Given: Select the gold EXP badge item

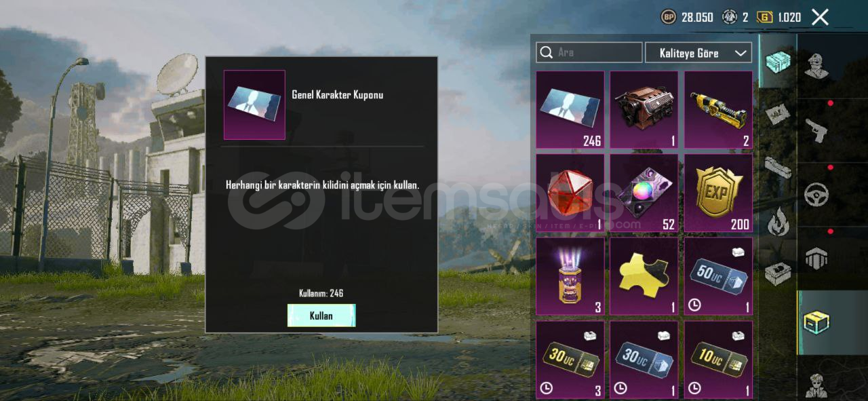Looking at the screenshot, I should 718,193.
